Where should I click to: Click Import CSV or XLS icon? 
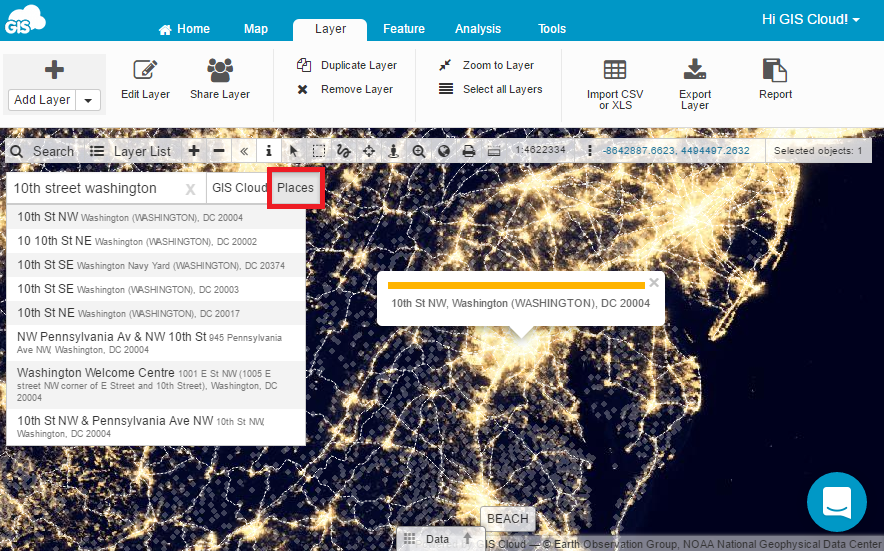615,71
